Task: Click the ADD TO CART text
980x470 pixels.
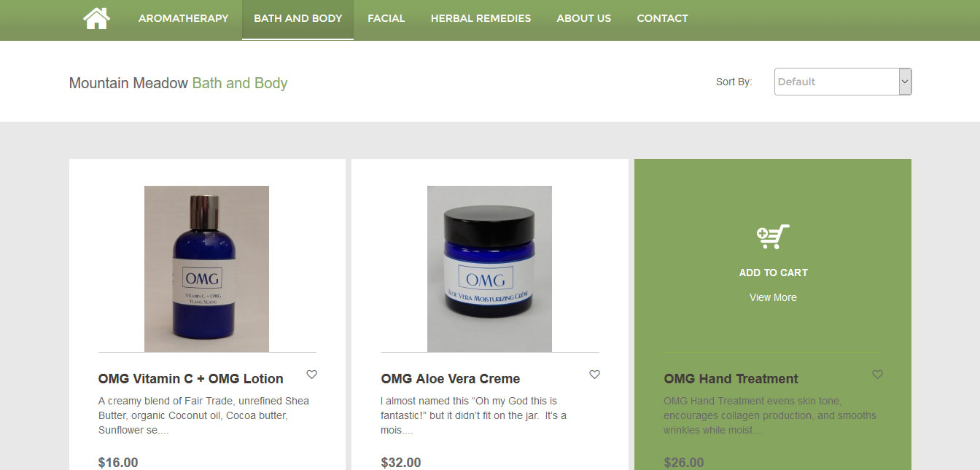Action: (773, 273)
